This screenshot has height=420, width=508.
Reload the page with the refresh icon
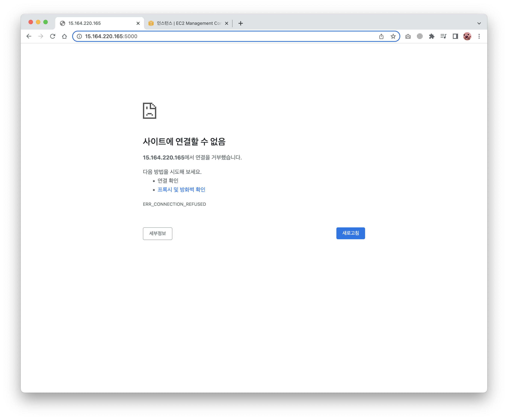[x=53, y=36]
